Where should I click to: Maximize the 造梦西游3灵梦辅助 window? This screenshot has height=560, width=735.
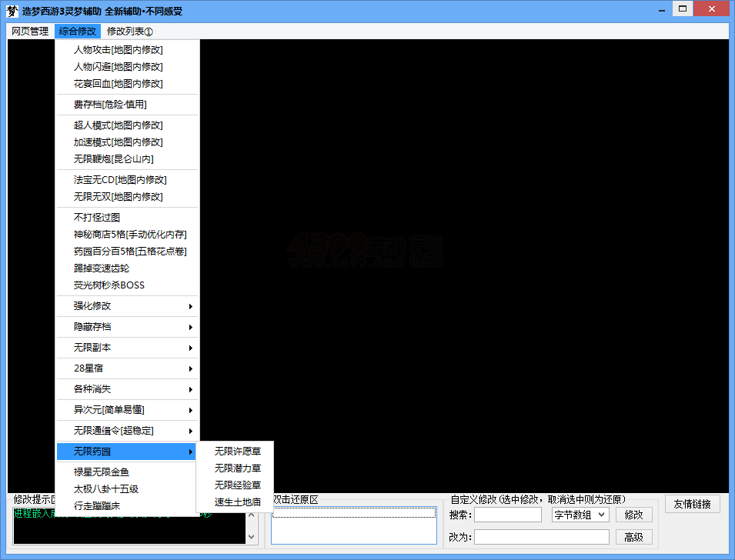(x=683, y=8)
